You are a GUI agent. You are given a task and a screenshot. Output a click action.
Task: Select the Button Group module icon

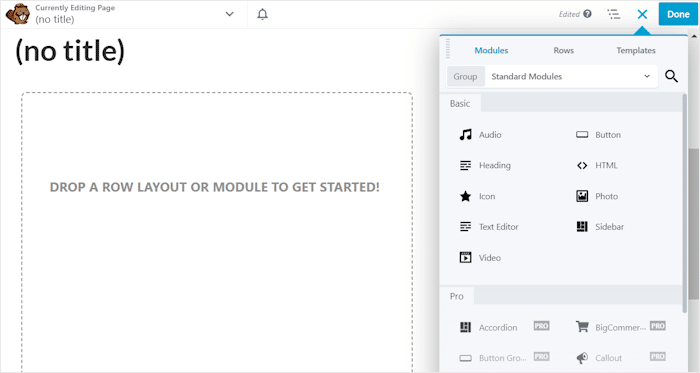pos(466,358)
